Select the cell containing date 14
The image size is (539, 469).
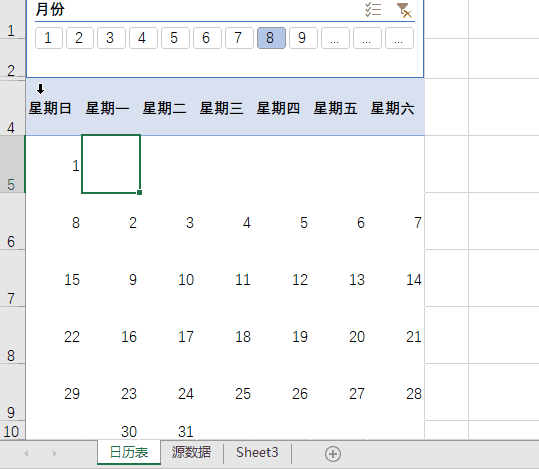(x=396, y=279)
